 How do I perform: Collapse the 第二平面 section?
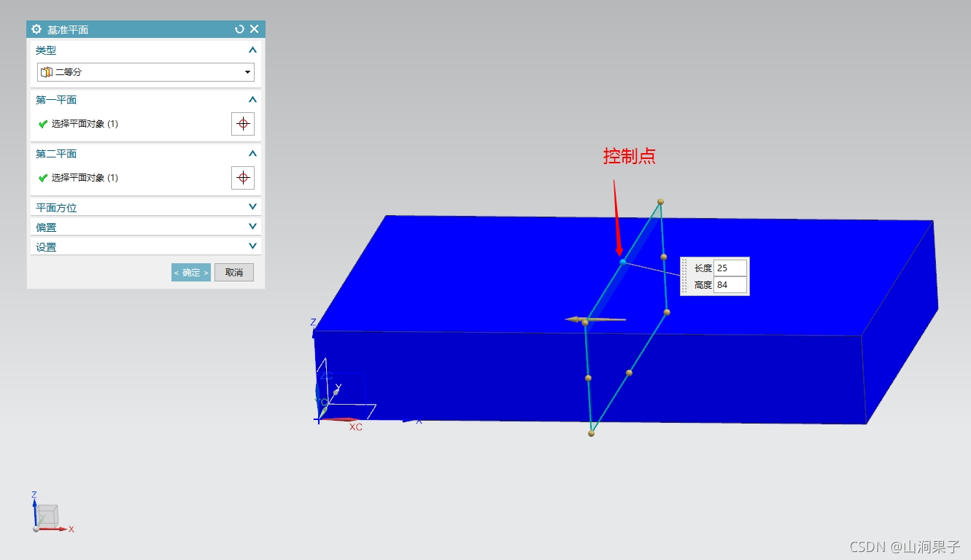[x=252, y=154]
